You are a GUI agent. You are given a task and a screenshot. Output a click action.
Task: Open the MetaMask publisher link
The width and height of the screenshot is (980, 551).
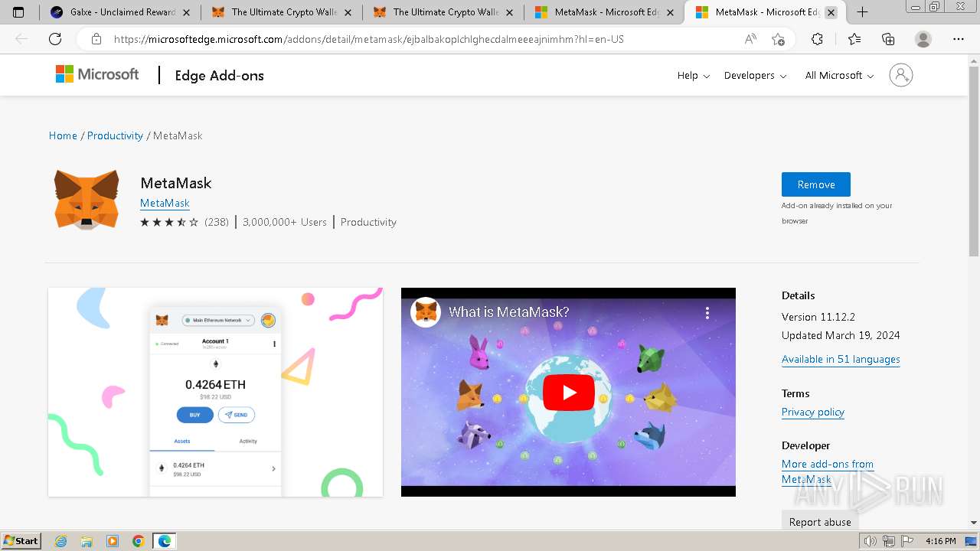click(165, 203)
